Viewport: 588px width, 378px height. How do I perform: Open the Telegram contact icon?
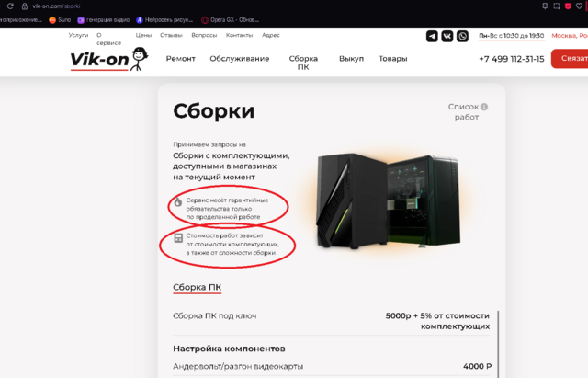[432, 36]
